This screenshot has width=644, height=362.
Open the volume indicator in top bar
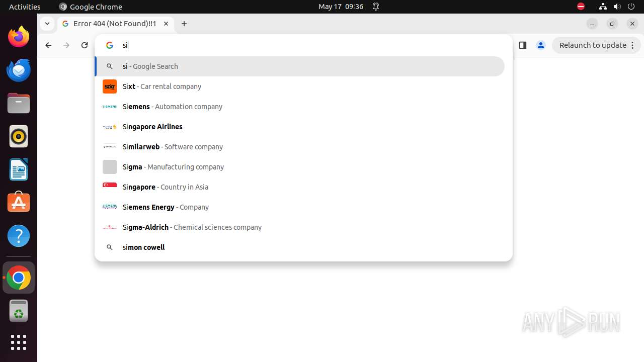click(617, 7)
